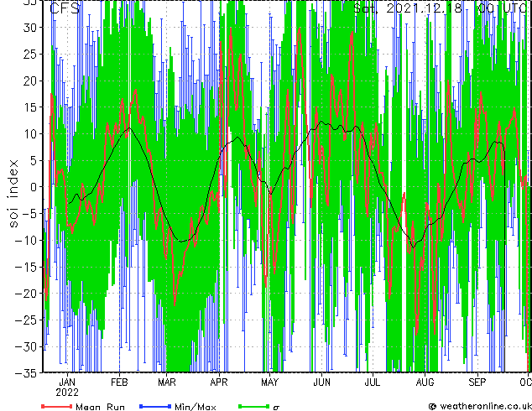Viewport: 532px width, 411px height.
Task: Click the 10 y-axis value
Action: [x=30, y=133]
